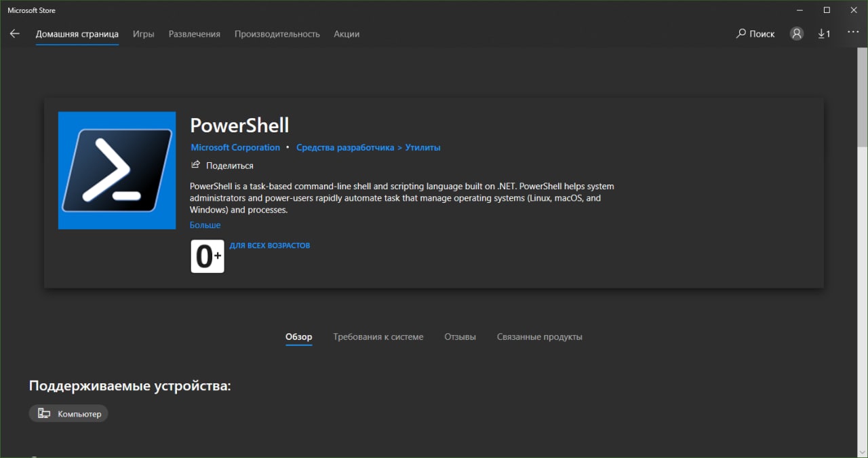Click the PowerShell description paragraph

pos(402,198)
